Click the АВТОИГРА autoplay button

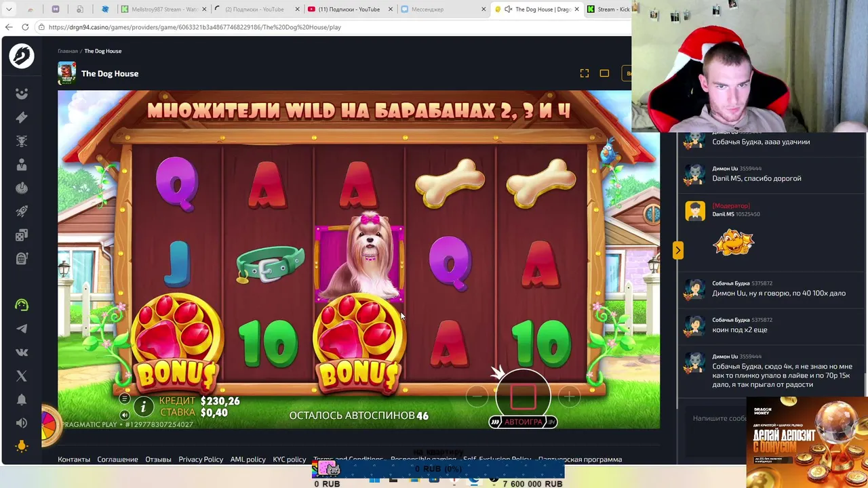(x=523, y=422)
